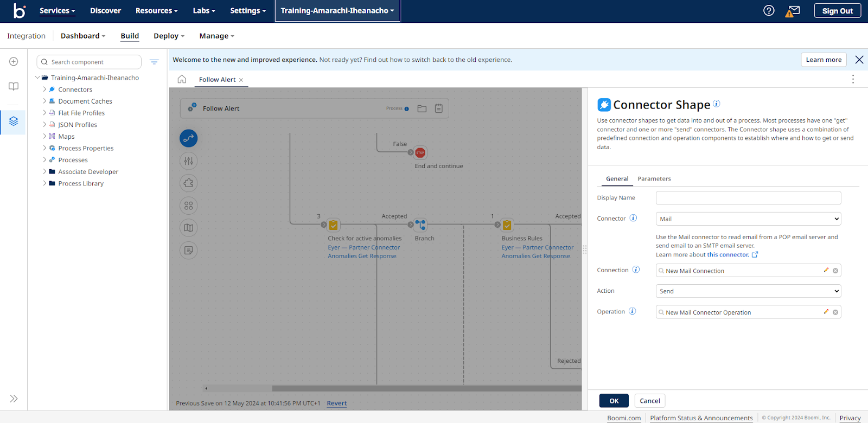Expand the Connectors folder
Viewport: 868px width, 423px height.
[x=44, y=89]
